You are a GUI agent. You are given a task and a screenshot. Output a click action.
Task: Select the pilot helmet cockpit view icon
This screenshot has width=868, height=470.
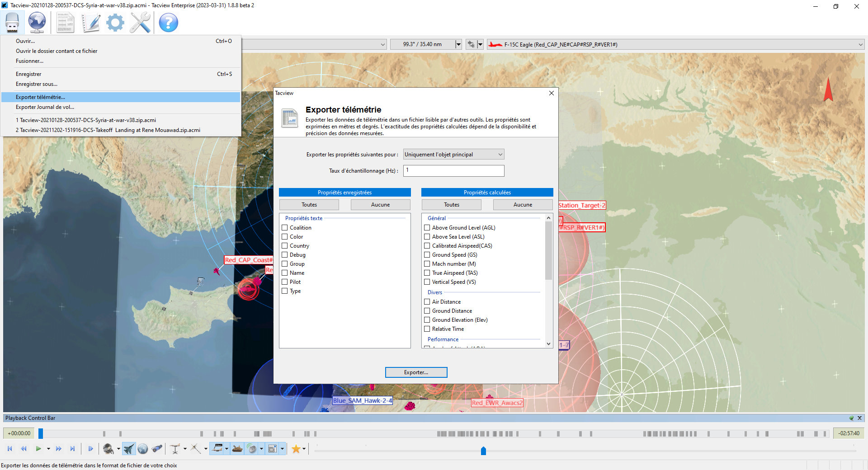108,449
